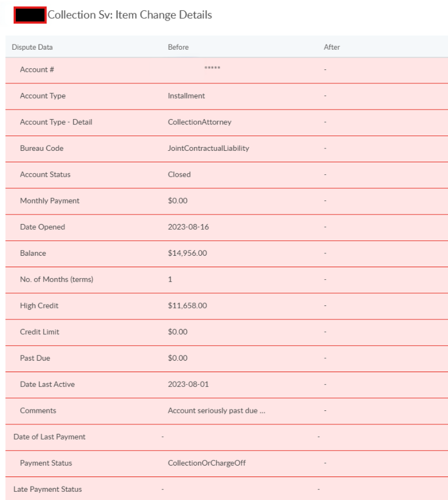The image size is (448, 500).
Task: Click the 'Late Payment Status' row label
Action: tap(48, 489)
